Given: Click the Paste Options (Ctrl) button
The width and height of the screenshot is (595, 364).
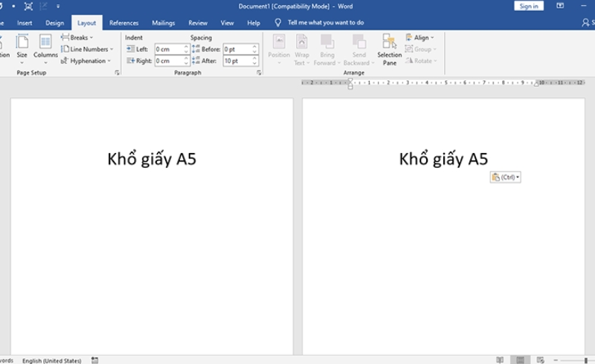Looking at the screenshot, I should coord(505,177).
